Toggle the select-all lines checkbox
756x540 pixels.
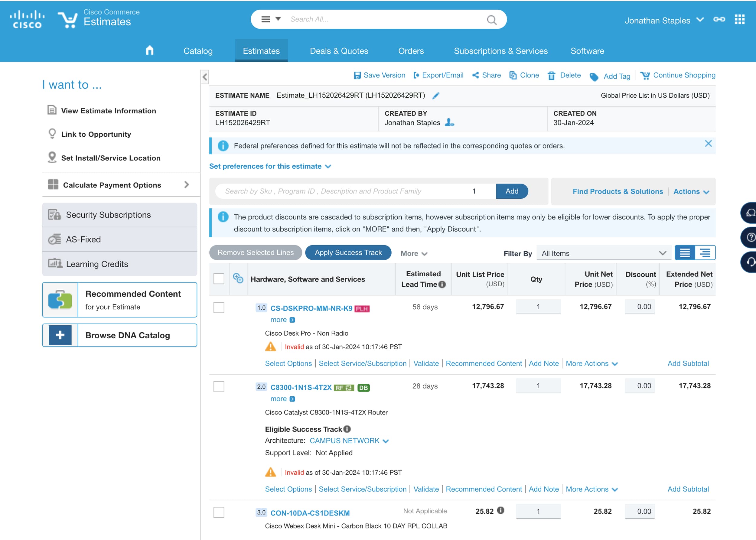point(219,279)
